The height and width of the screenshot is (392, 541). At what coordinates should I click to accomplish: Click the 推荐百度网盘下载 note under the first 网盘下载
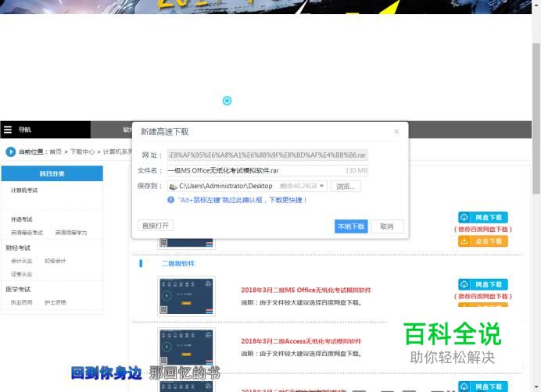(483, 230)
